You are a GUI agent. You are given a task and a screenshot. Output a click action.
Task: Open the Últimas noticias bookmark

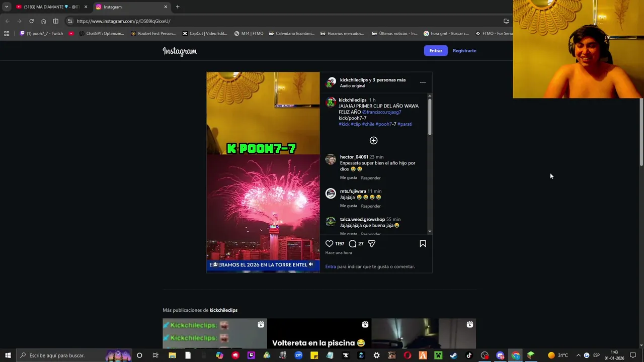(x=394, y=34)
